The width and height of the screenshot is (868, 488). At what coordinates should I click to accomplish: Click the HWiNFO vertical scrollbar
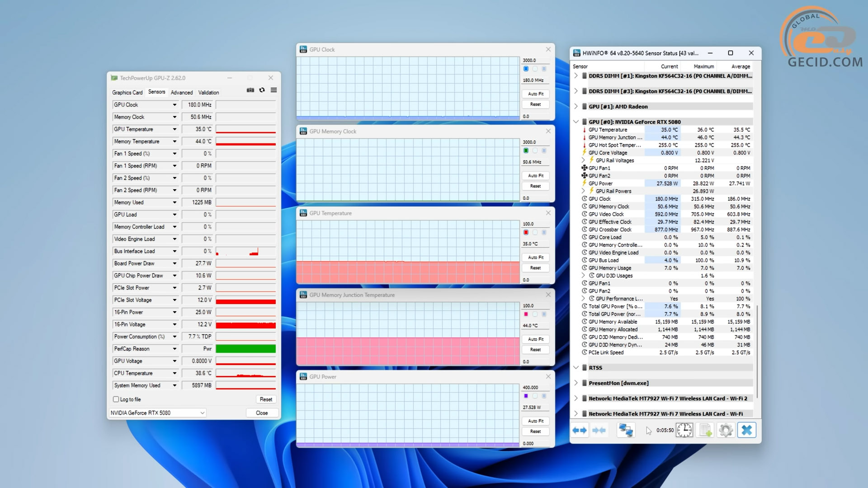(x=757, y=352)
